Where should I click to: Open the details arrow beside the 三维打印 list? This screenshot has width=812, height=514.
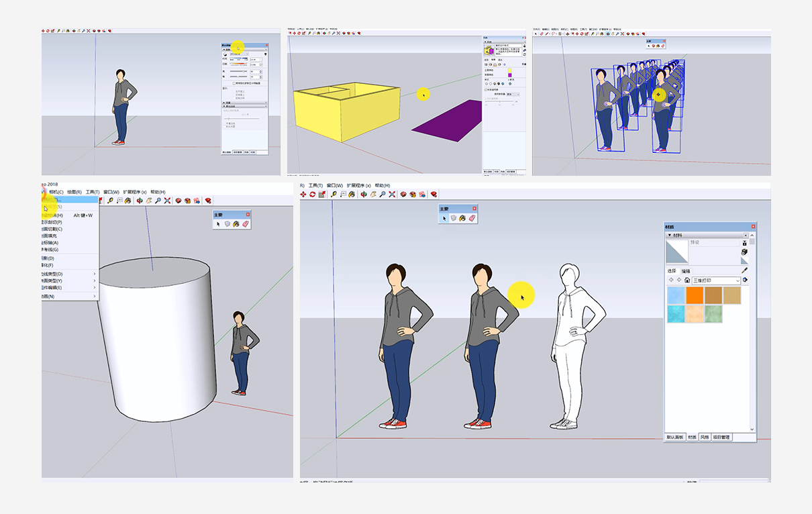pyautogui.click(x=745, y=280)
